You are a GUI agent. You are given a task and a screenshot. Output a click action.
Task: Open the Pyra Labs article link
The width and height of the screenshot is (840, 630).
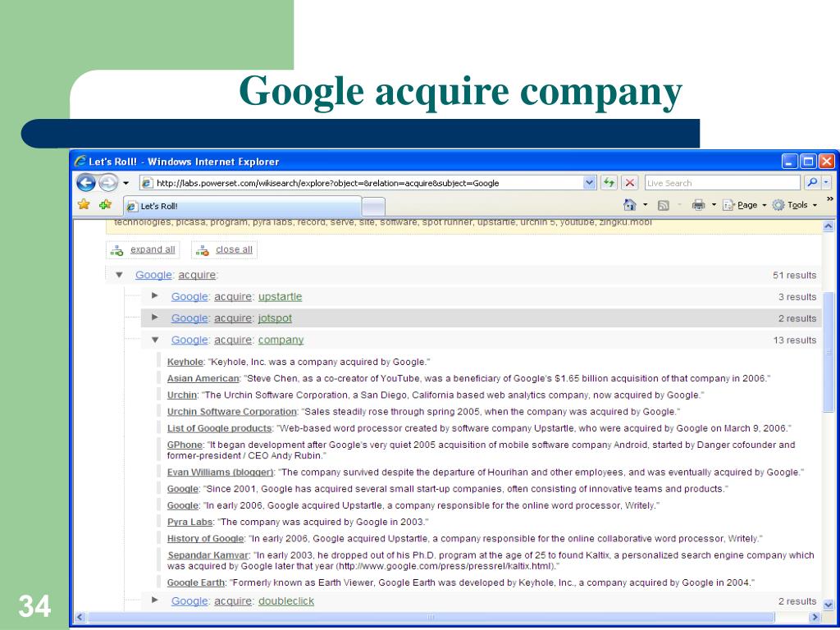coord(189,522)
